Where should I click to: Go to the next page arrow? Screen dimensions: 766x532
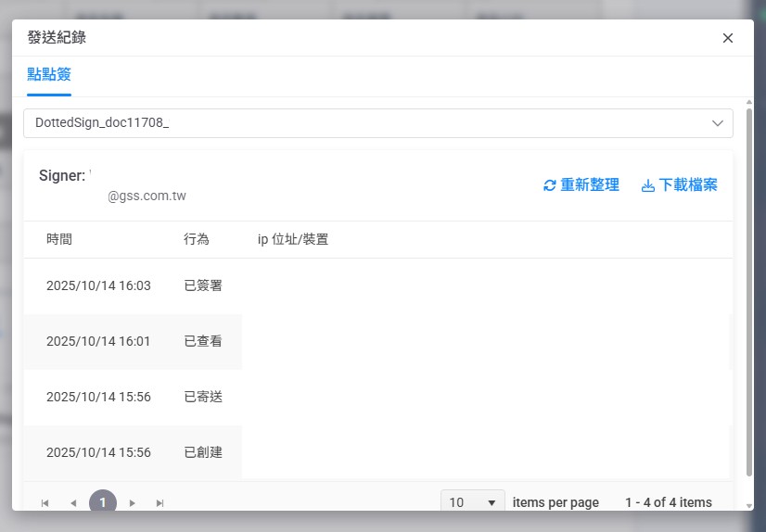(133, 502)
